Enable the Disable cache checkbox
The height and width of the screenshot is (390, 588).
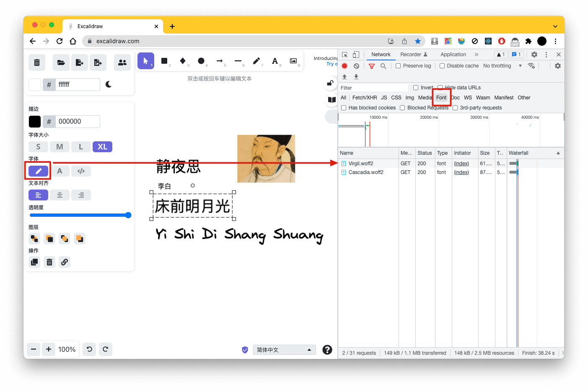coord(442,66)
